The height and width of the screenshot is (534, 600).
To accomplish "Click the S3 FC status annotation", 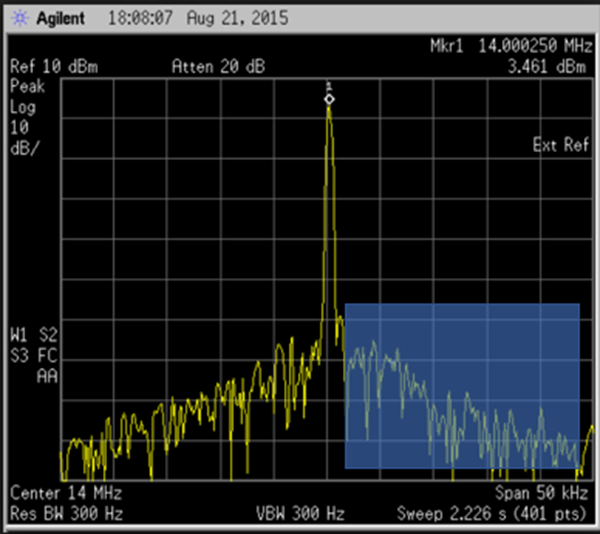I will [34, 355].
